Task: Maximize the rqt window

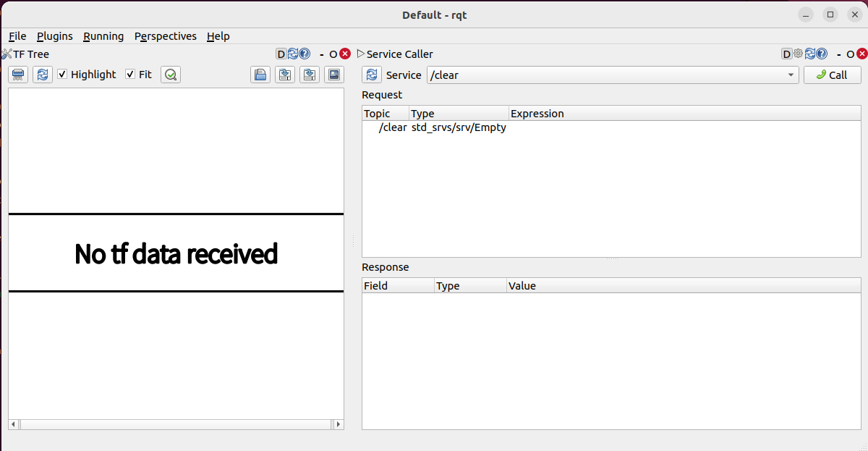Action: coord(830,14)
